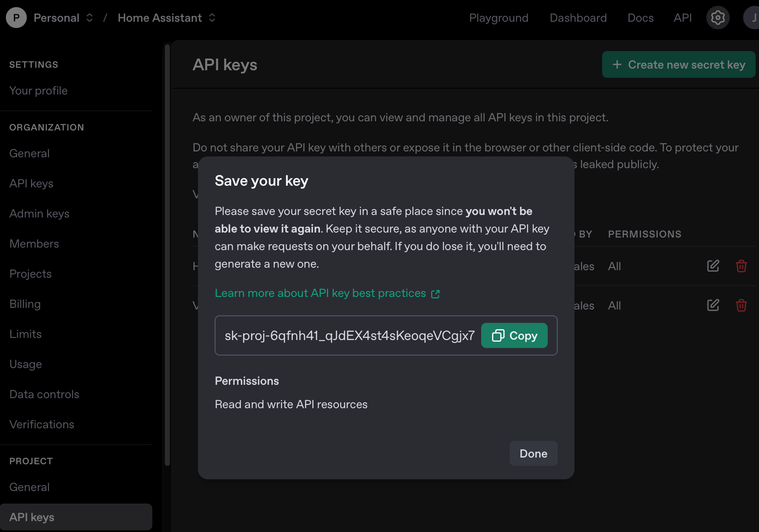This screenshot has height=532, width=759.
Task: Click your profile avatar
Action: tap(752, 18)
